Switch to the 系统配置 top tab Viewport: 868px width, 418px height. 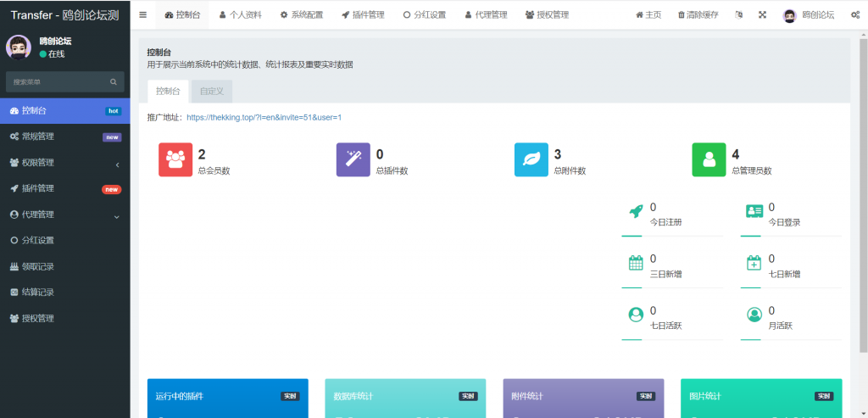click(x=302, y=15)
